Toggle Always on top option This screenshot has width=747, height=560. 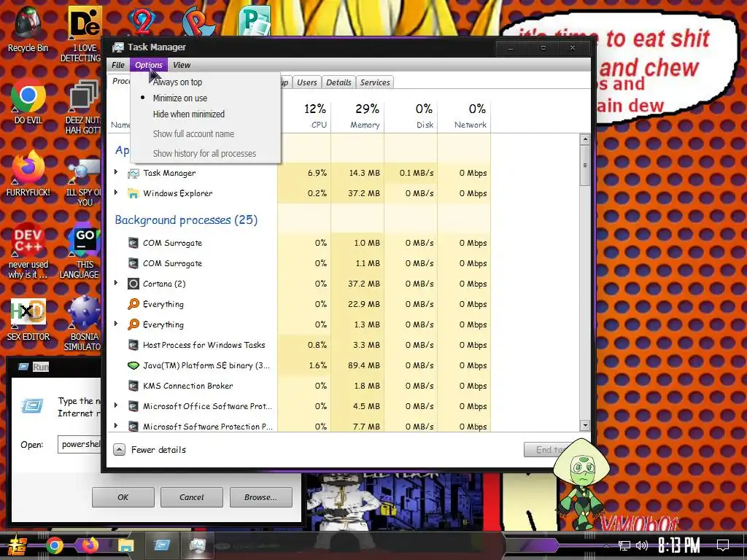point(205,82)
